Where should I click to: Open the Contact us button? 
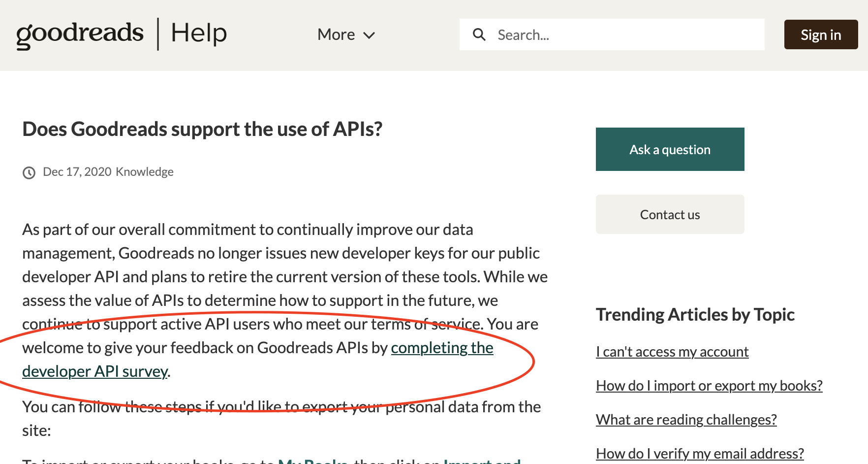pyautogui.click(x=670, y=214)
